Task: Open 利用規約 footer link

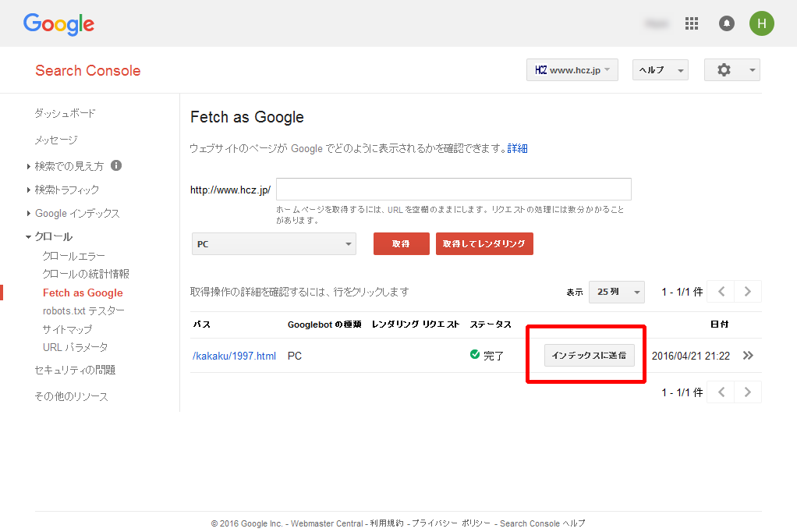Action: [x=387, y=523]
